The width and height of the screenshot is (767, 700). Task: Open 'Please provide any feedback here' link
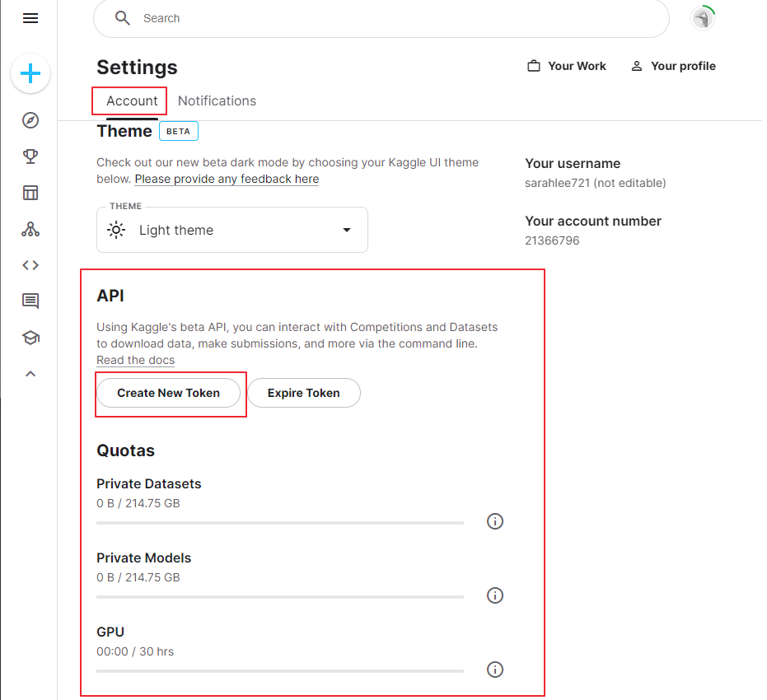pos(227,179)
